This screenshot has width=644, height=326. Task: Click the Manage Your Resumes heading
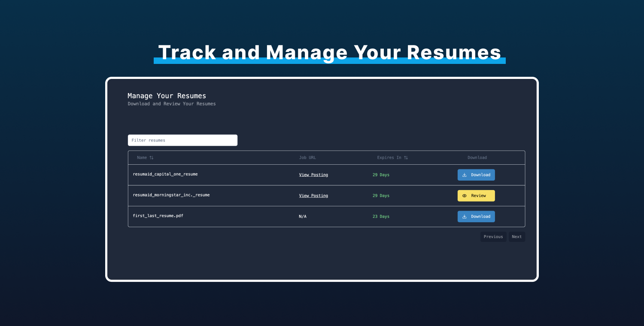pos(167,96)
